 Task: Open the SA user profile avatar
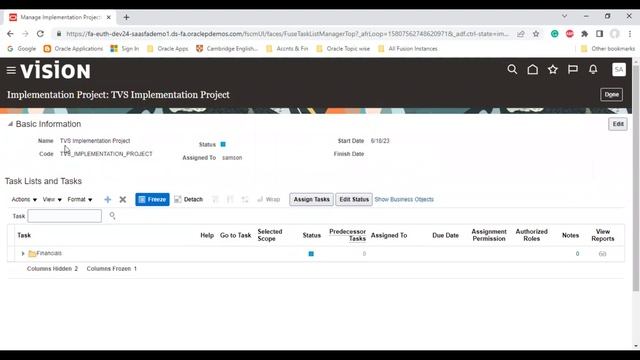coord(619,69)
